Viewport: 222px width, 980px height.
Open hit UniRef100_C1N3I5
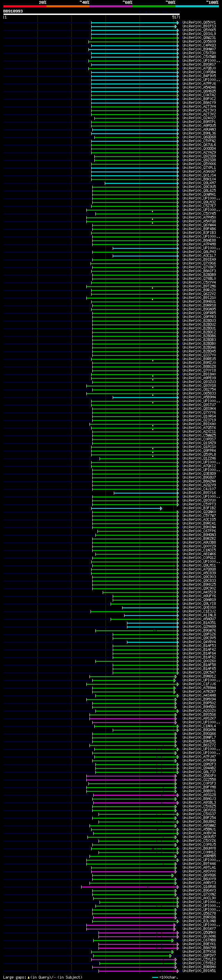tap(199, 550)
